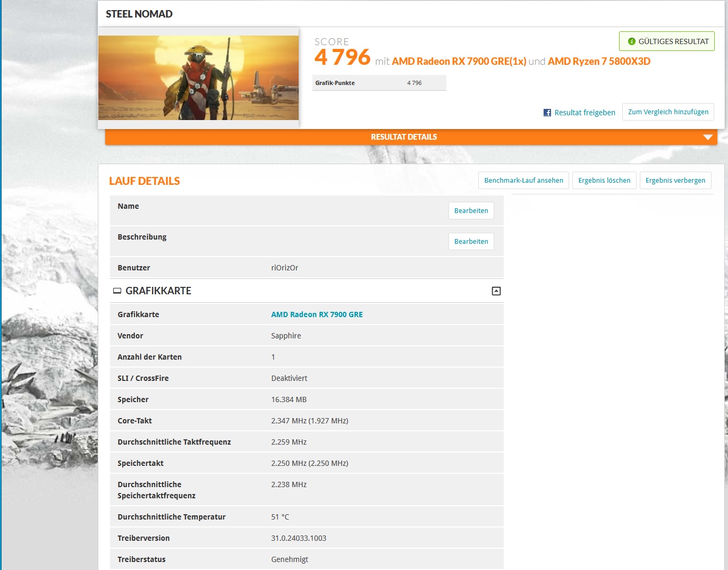Open the Steel Nomad benchmark thumbnail

[x=198, y=78]
